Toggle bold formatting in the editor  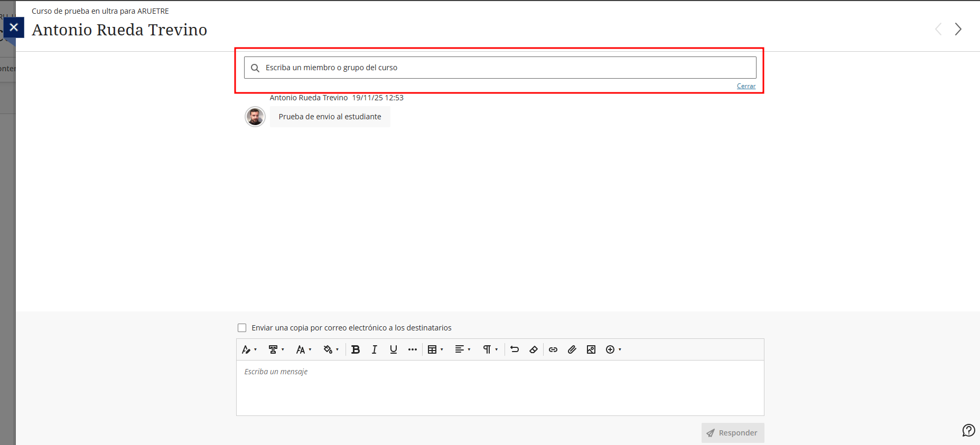click(x=356, y=349)
